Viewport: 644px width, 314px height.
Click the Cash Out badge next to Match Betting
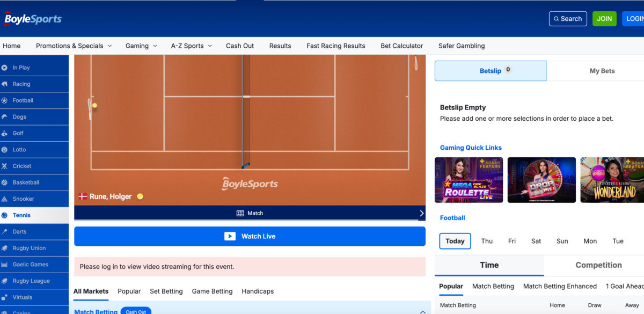136,312
